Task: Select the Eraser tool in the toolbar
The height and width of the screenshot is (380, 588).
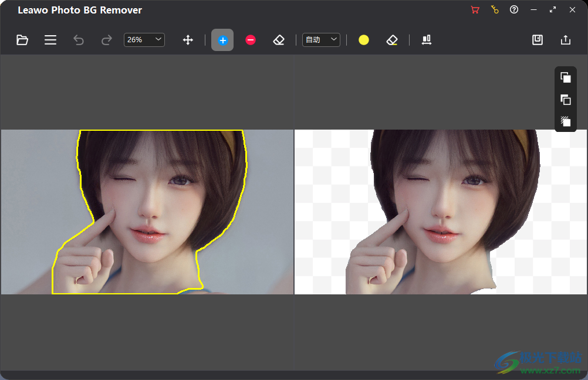Action: click(279, 40)
